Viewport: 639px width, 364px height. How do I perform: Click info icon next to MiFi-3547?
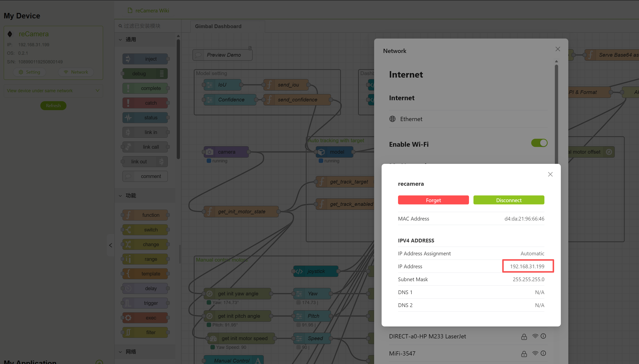click(x=543, y=353)
